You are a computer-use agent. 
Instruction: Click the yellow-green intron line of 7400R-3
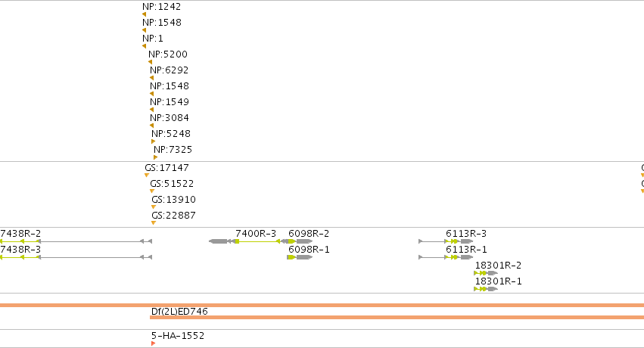pyautogui.click(x=257, y=241)
